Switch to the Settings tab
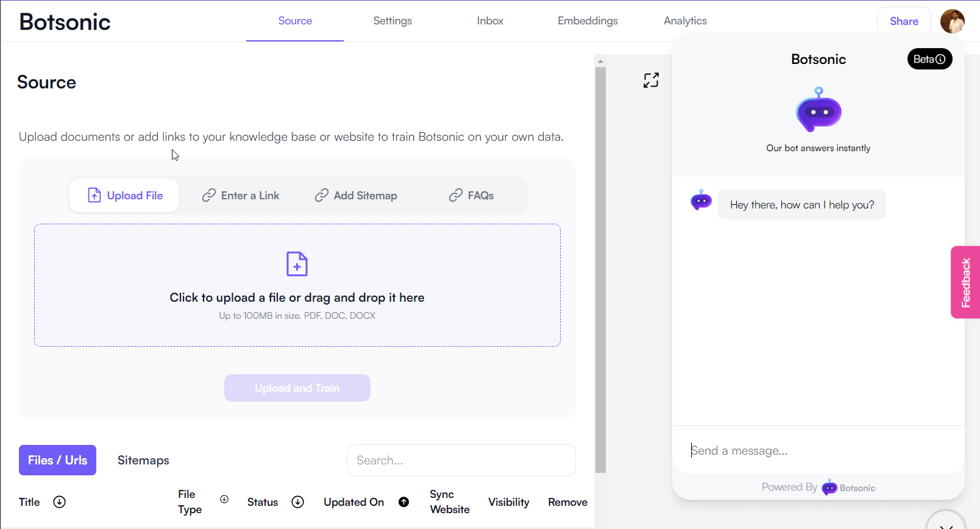This screenshot has width=980, height=529. click(392, 21)
